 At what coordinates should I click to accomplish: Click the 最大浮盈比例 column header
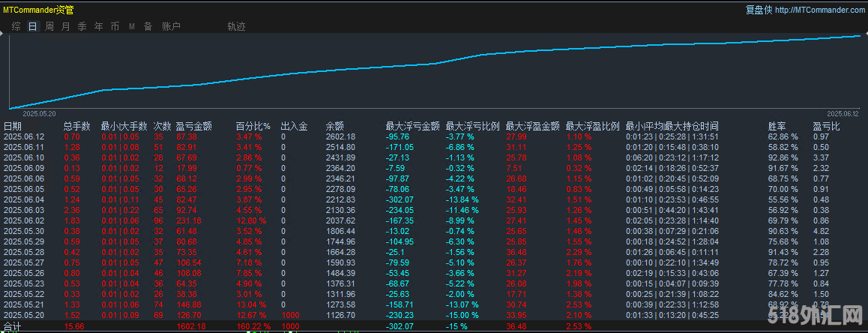[x=592, y=126]
